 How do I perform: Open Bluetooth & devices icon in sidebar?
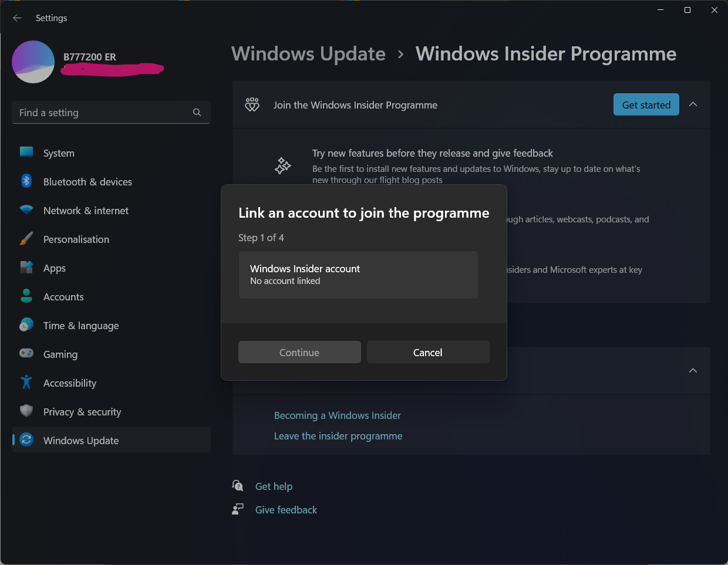[x=26, y=181]
